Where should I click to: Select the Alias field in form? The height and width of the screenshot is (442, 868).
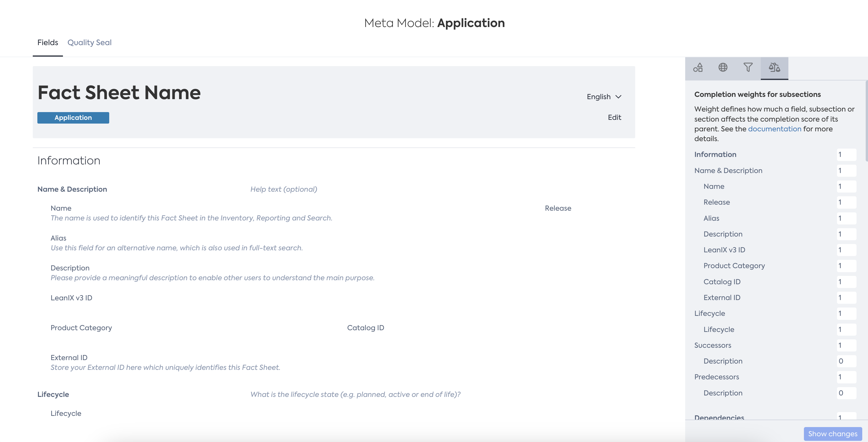(x=58, y=238)
